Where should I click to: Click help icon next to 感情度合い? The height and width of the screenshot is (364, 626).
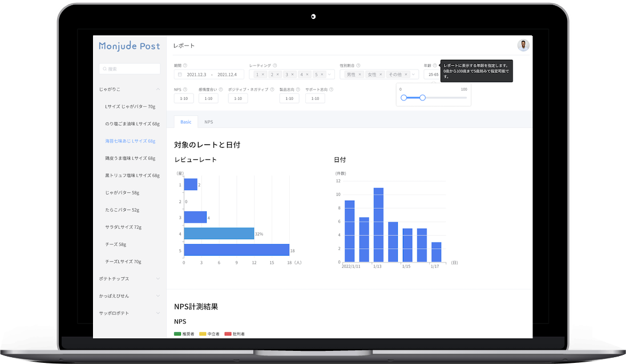point(220,90)
